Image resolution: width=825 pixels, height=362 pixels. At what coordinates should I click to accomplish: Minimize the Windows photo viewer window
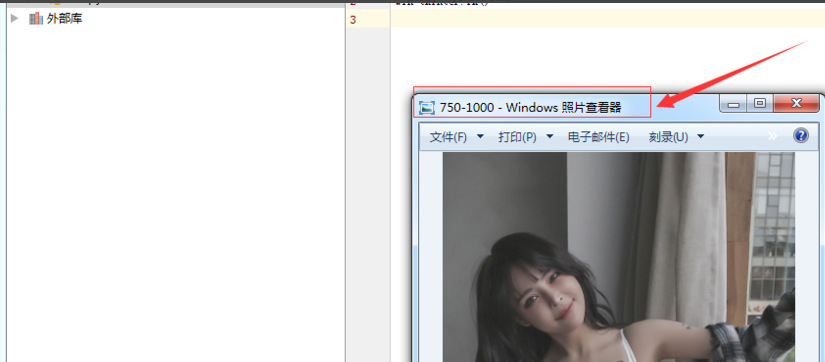click(733, 104)
